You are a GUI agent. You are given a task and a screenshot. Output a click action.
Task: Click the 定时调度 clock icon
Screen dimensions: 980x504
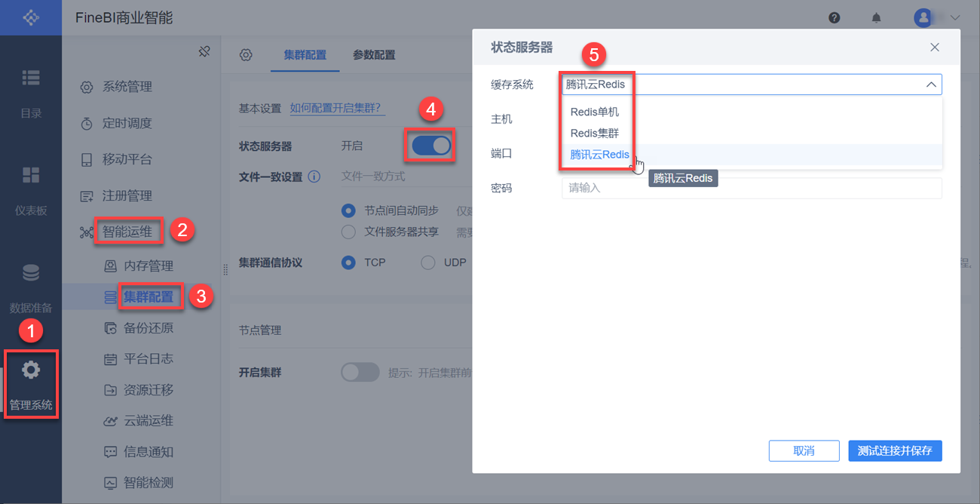pyautogui.click(x=87, y=123)
